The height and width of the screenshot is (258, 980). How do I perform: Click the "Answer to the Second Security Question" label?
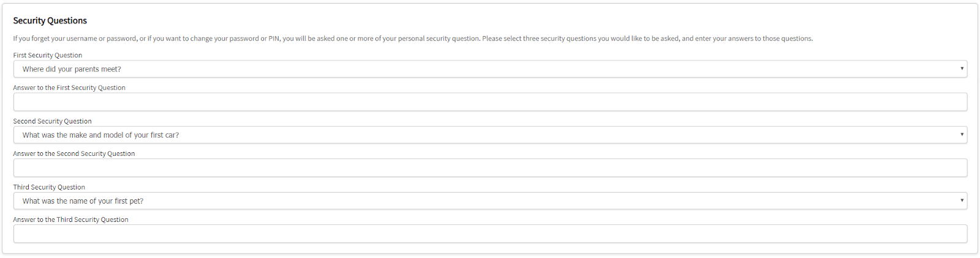[x=74, y=154]
